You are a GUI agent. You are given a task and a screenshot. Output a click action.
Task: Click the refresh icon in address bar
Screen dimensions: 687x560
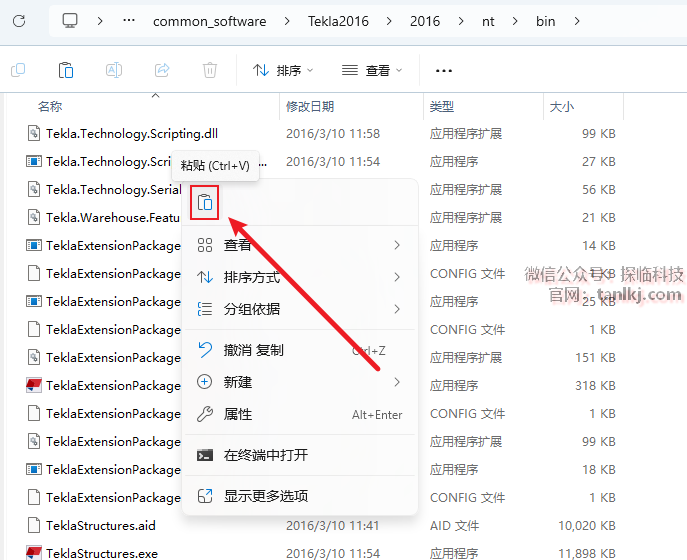coord(19,20)
